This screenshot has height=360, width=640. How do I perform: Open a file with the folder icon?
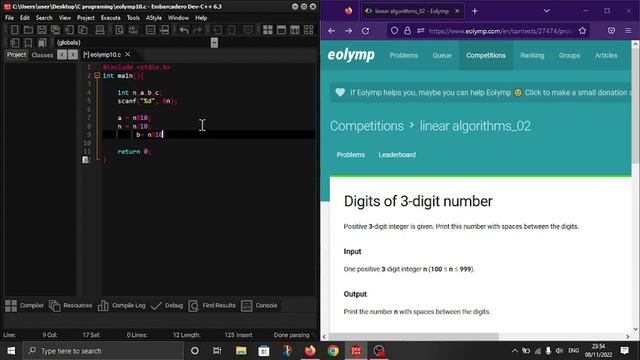[x=28, y=30]
